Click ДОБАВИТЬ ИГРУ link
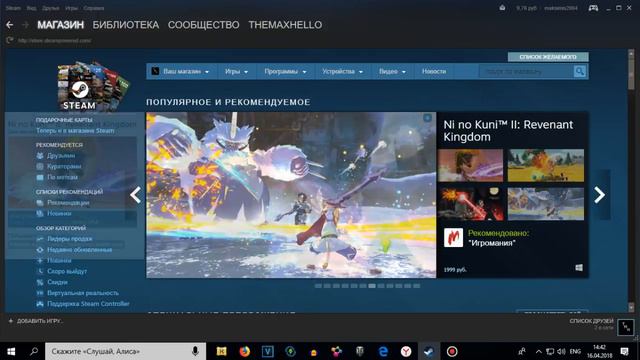640x360 pixels. pyautogui.click(x=39, y=321)
